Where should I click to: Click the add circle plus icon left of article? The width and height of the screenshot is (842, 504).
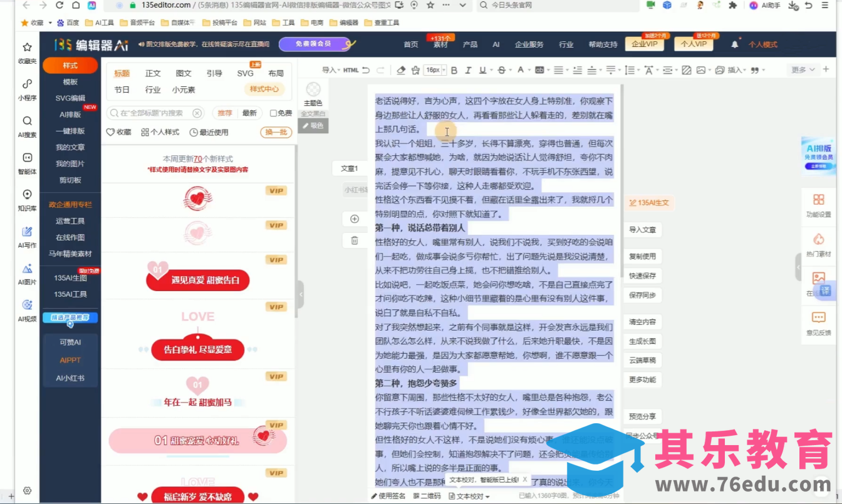pyautogui.click(x=355, y=219)
